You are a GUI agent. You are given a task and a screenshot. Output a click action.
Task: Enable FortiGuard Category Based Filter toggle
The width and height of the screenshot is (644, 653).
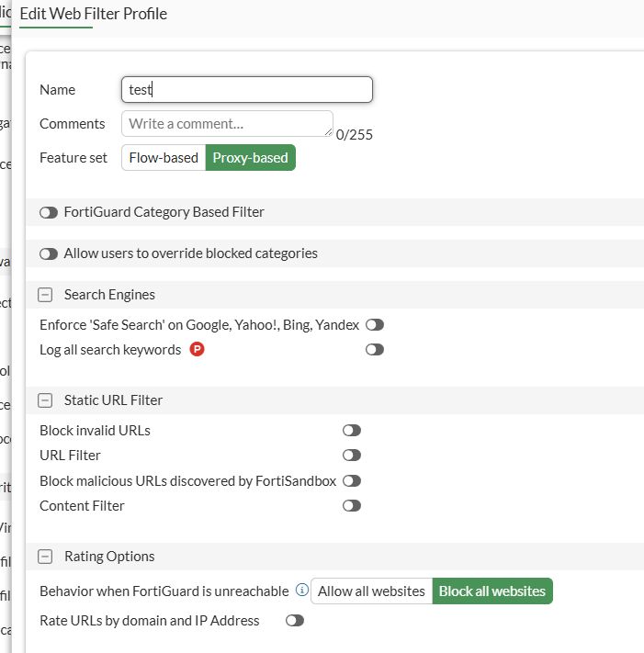coord(49,212)
